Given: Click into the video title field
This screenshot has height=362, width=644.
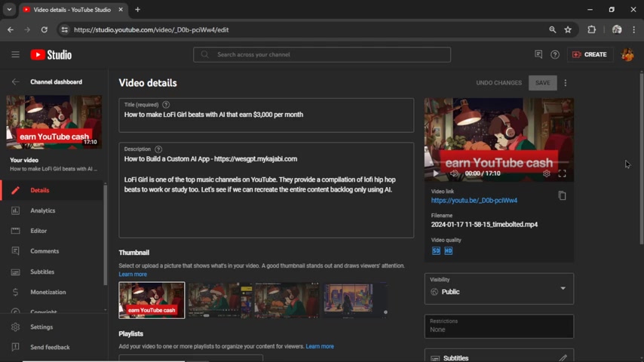Looking at the screenshot, I should point(266,115).
